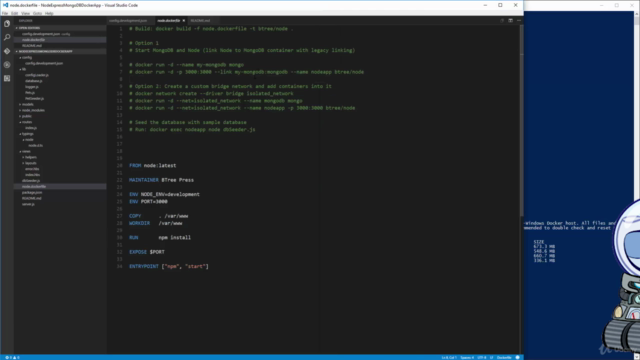The height and width of the screenshot is (360, 640).
Task: Click SIZE column header in PowerShell window
Action: point(539,242)
